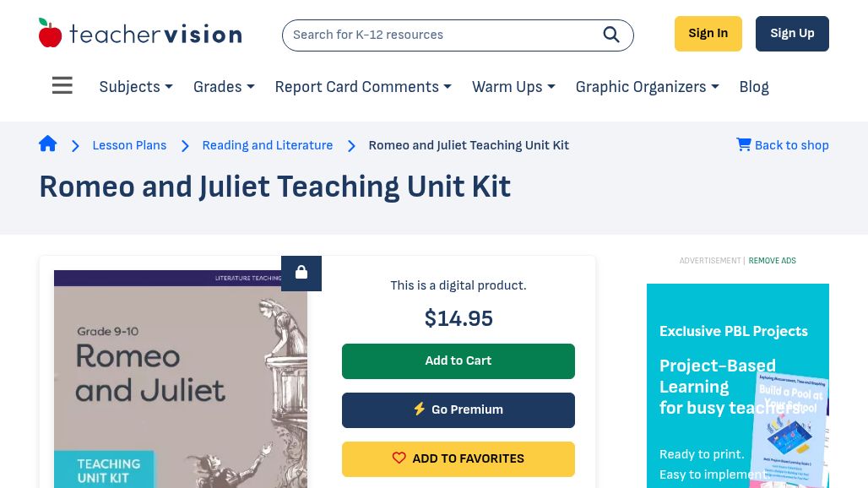The height and width of the screenshot is (488, 868).
Task: Click the TeacherVision apple logo
Action: click(x=50, y=33)
